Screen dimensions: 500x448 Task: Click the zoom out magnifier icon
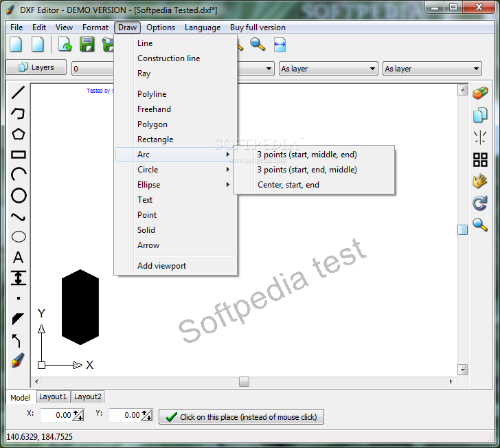pos(258,45)
